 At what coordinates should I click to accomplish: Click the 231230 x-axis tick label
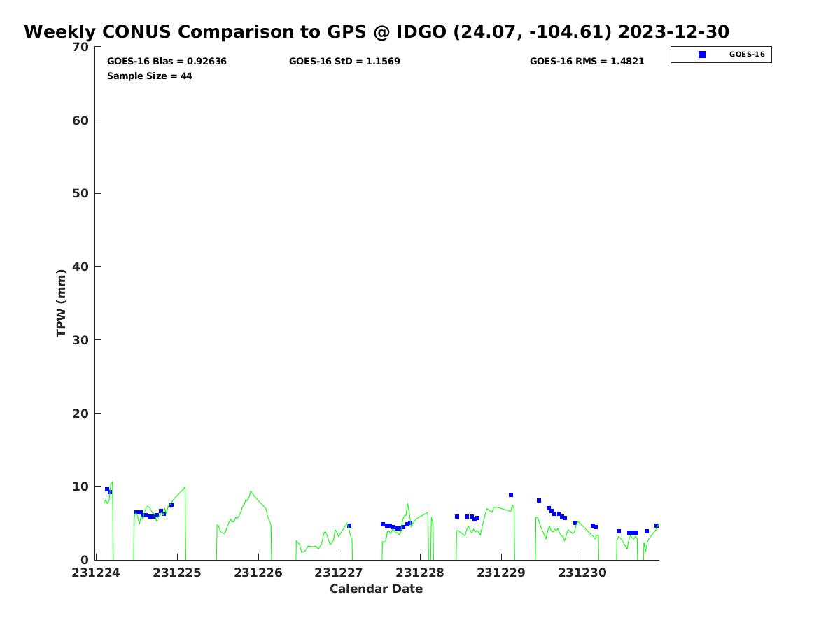click(x=582, y=573)
